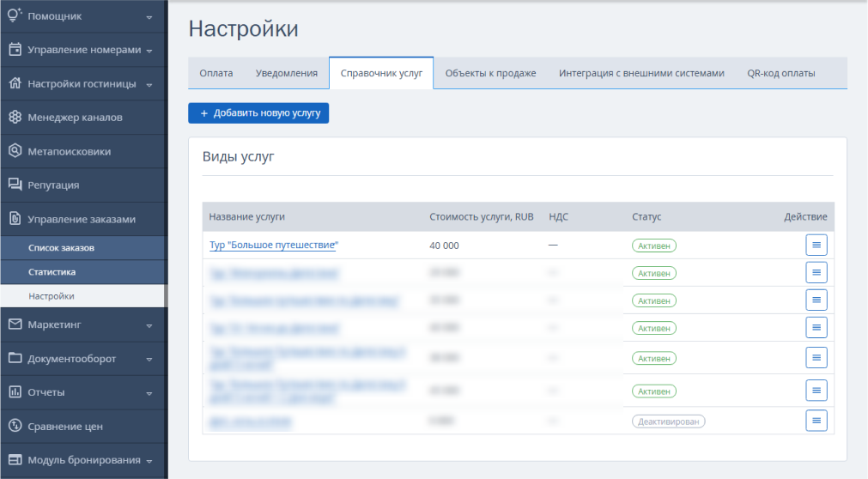The image size is (868, 479).
Task: Expand the Помощник menu arrow
Action: click(x=149, y=17)
